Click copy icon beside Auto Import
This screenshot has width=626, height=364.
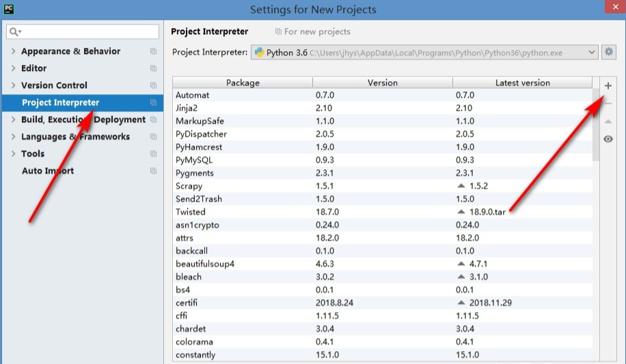pos(153,171)
